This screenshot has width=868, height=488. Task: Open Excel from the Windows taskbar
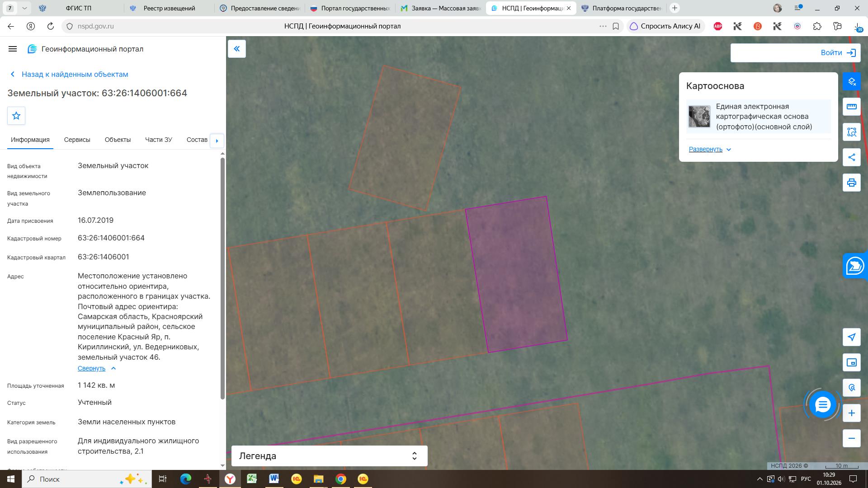tap(252, 479)
